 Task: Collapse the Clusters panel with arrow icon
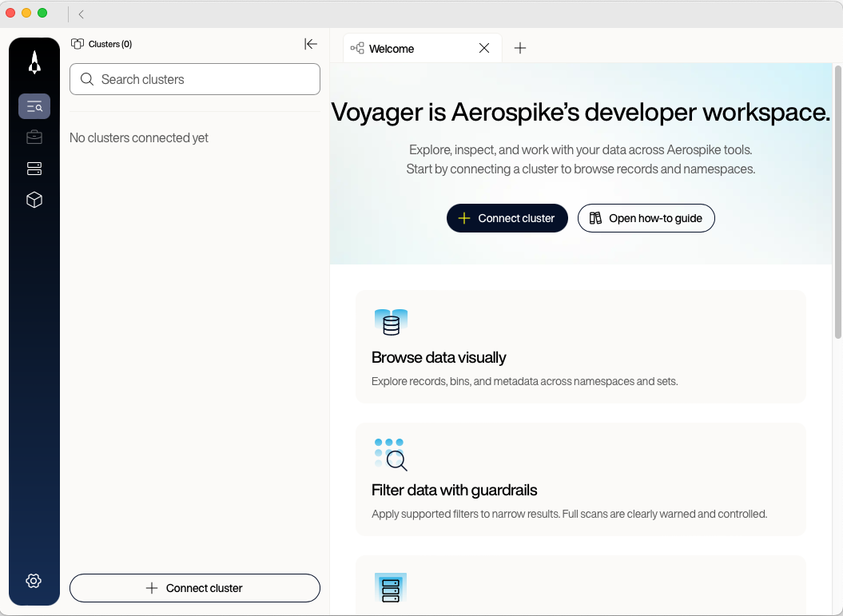(x=311, y=44)
